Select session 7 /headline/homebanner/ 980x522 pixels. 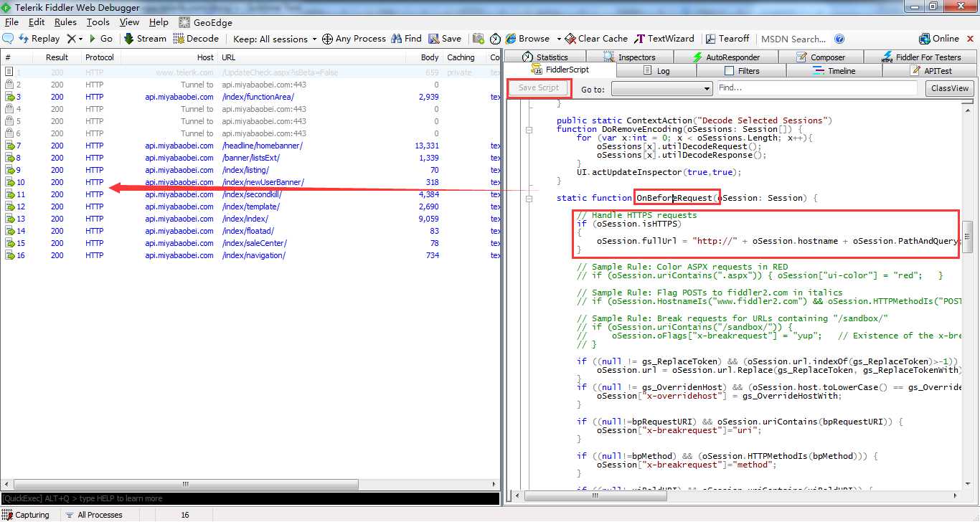click(250, 146)
